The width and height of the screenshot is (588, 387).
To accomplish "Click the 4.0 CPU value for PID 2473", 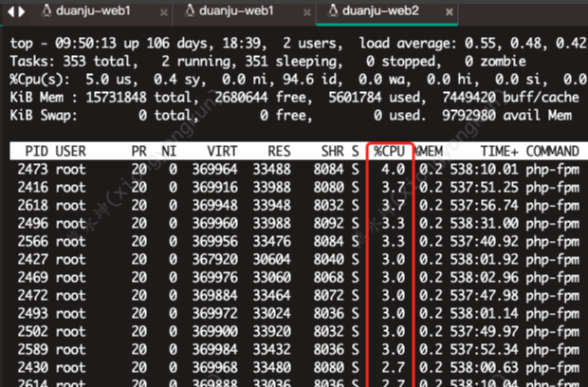I will coord(394,170).
